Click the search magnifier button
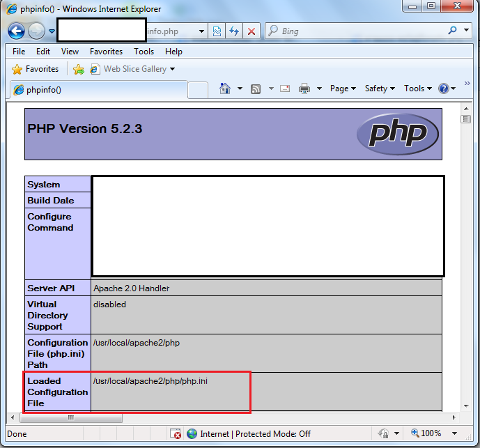This screenshot has width=480, height=448. click(x=452, y=31)
